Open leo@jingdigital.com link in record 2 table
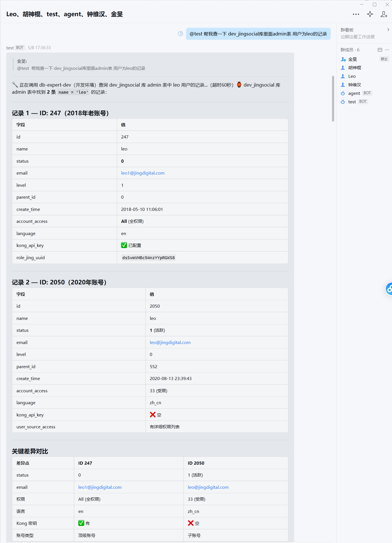The width and height of the screenshot is (392, 543). (x=170, y=342)
